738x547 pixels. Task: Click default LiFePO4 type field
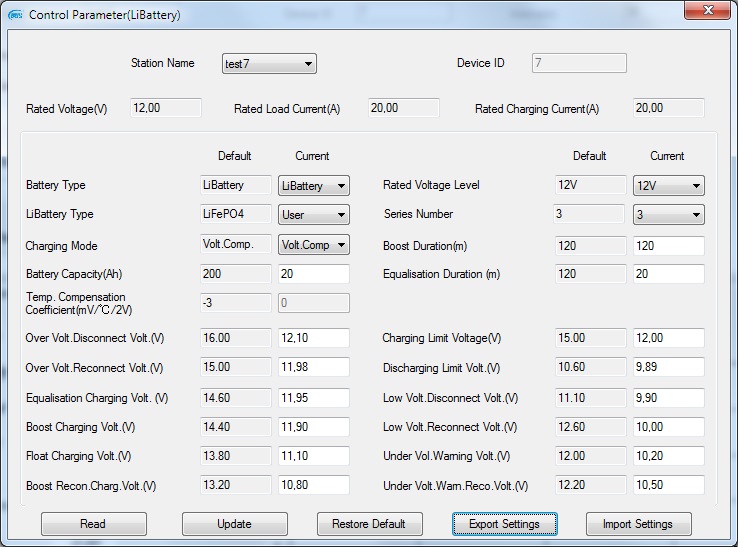coord(236,214)
